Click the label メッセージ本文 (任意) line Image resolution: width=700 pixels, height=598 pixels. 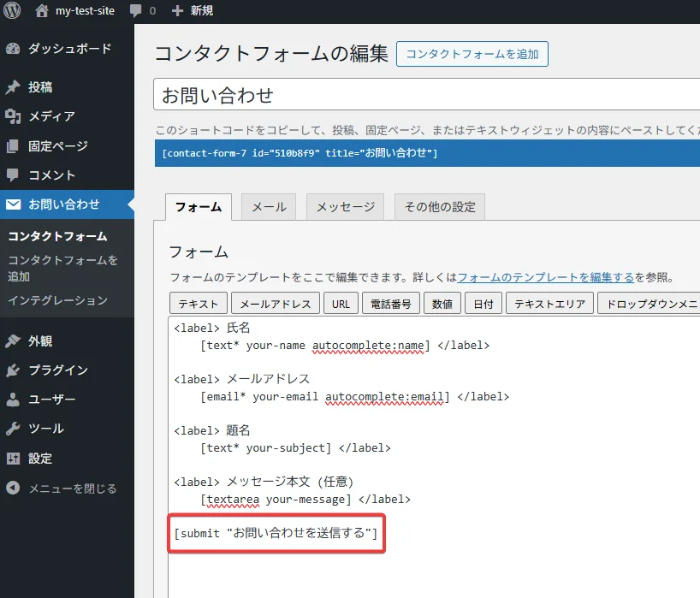point(264,482)
